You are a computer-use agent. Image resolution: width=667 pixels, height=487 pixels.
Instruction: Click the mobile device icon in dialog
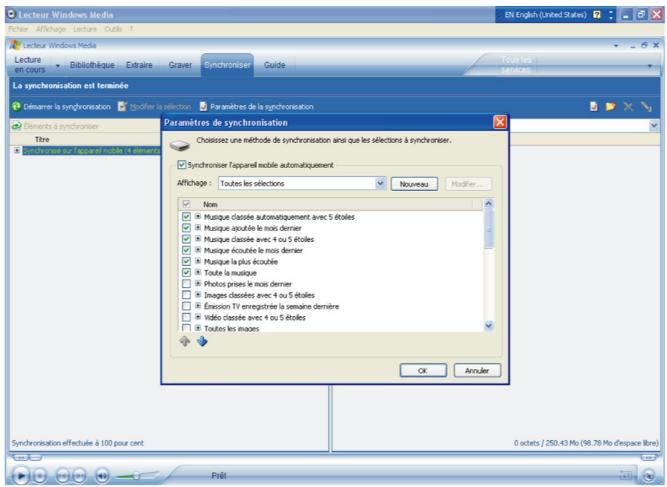point(180,145)
